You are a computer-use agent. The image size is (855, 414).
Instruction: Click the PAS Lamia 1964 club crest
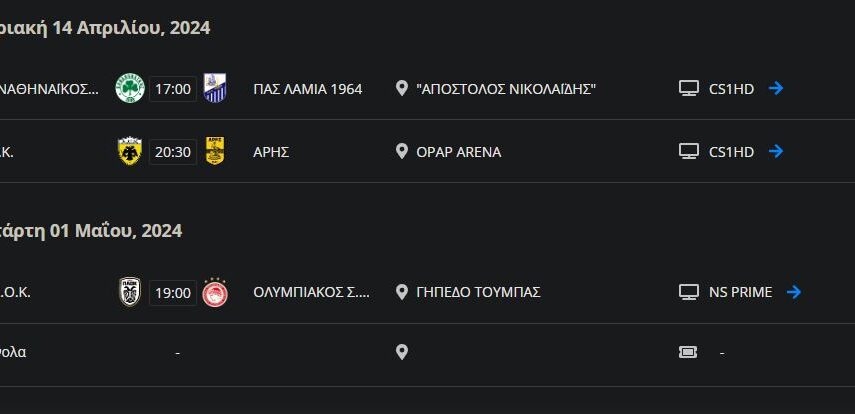(215, 88)
